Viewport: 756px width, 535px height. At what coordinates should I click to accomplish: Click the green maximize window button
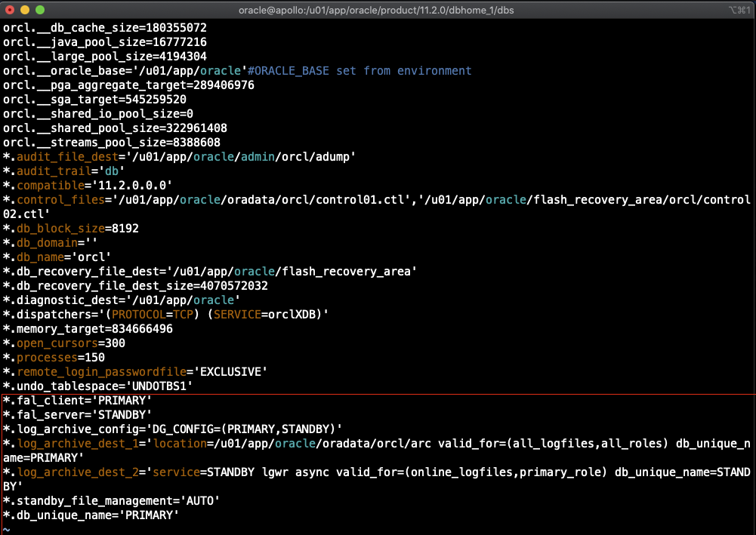click(40, 11)
